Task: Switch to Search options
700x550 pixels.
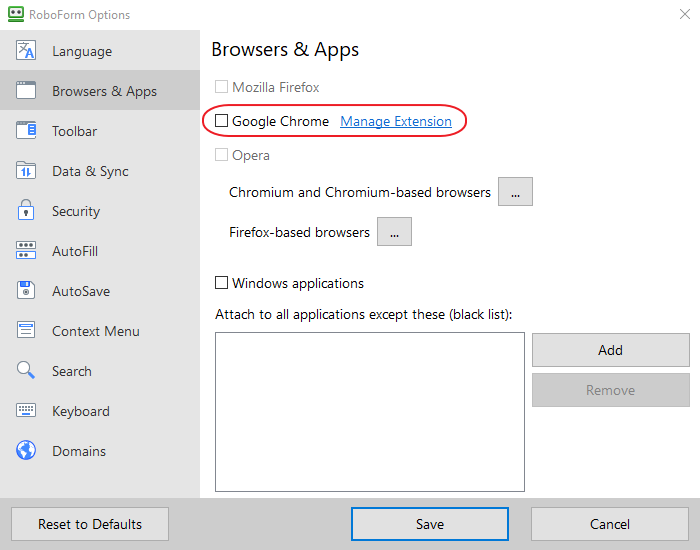Action: pos(100,370)
